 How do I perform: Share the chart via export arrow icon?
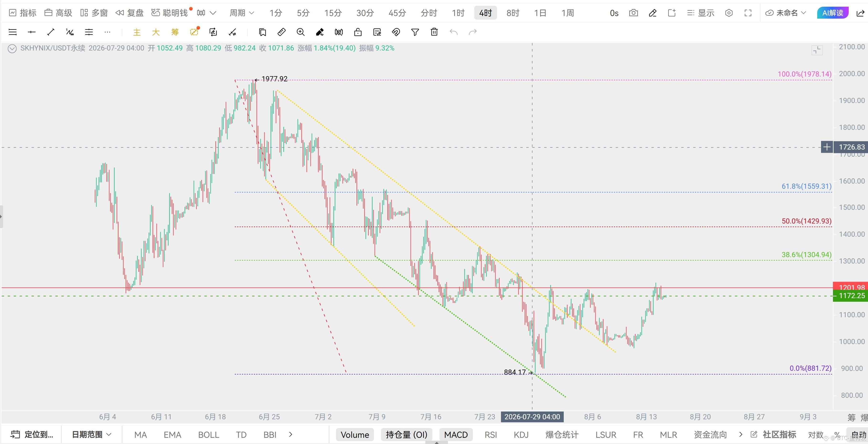860,13
